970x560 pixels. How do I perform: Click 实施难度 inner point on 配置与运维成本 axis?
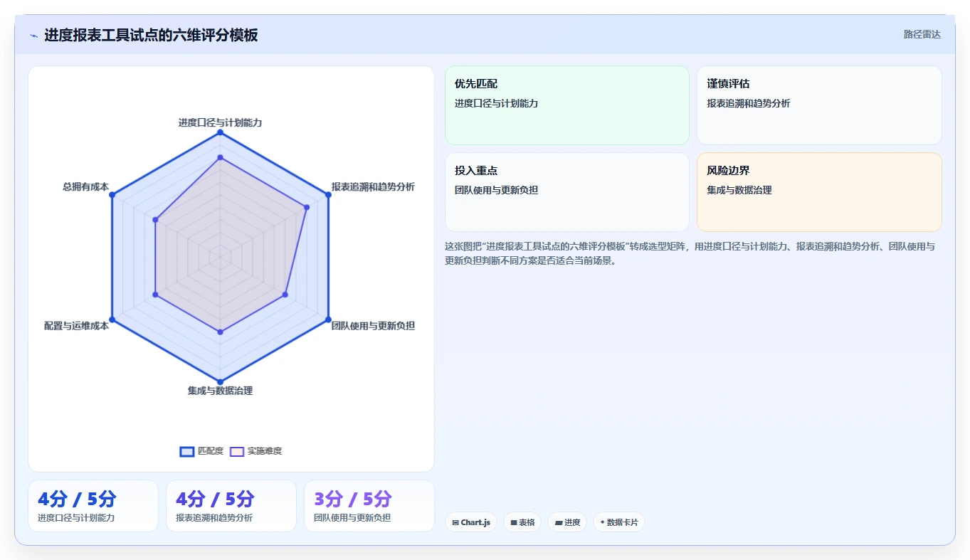pos(155,294)
